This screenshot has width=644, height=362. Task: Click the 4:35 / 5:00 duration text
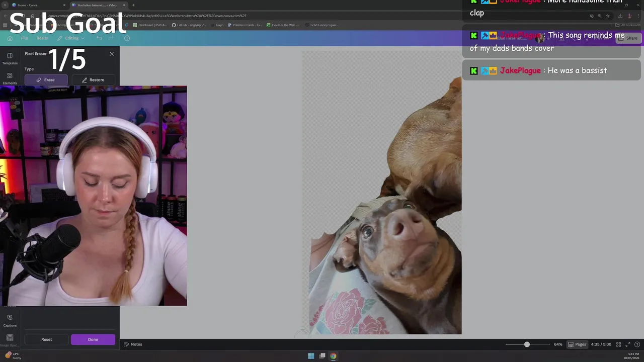click(x=601, y=344)
